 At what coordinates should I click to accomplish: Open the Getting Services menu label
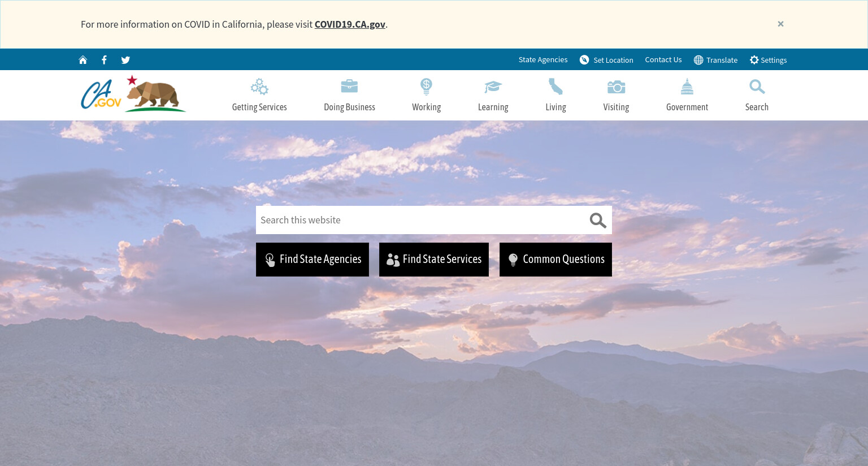pos(259,107)
